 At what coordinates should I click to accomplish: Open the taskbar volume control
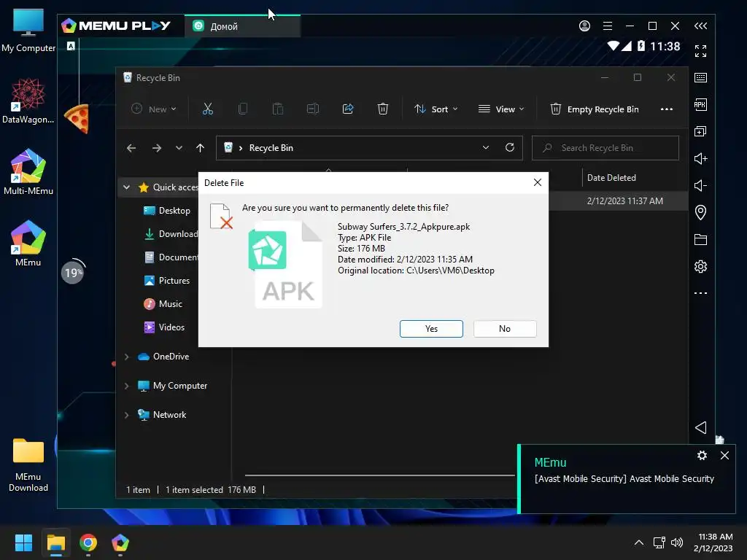[x=676, y=542]
